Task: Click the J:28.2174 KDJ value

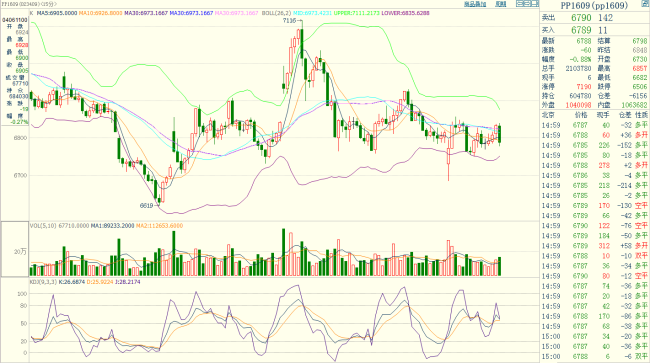Action: point(128,282)
